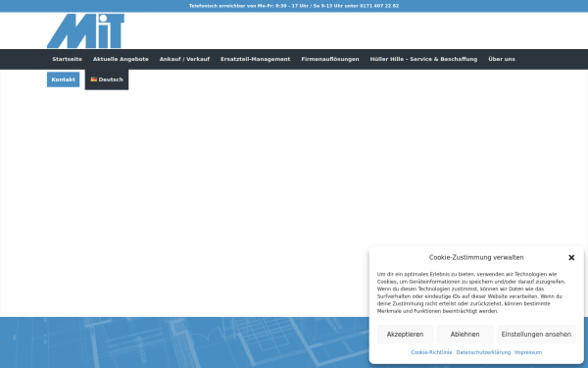Click the phone availability top banner

pos(294,6)
